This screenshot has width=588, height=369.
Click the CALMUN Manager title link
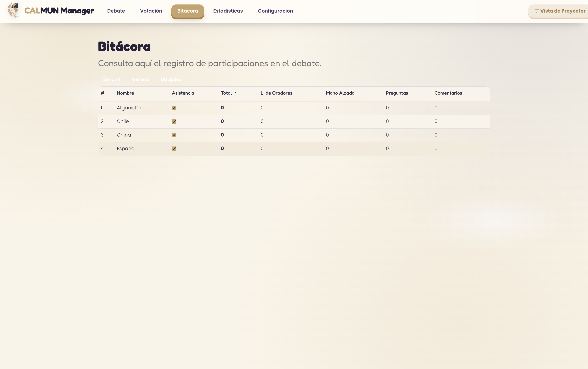59,11
